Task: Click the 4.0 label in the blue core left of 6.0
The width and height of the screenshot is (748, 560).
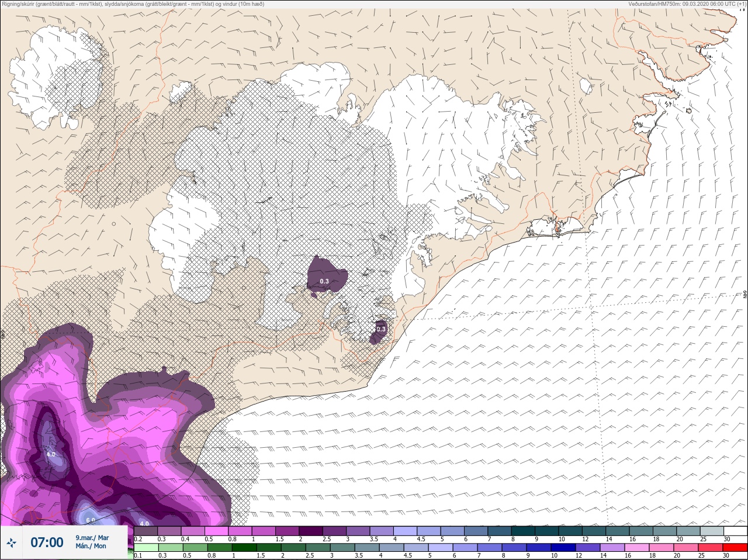Action: pos(51,454)
